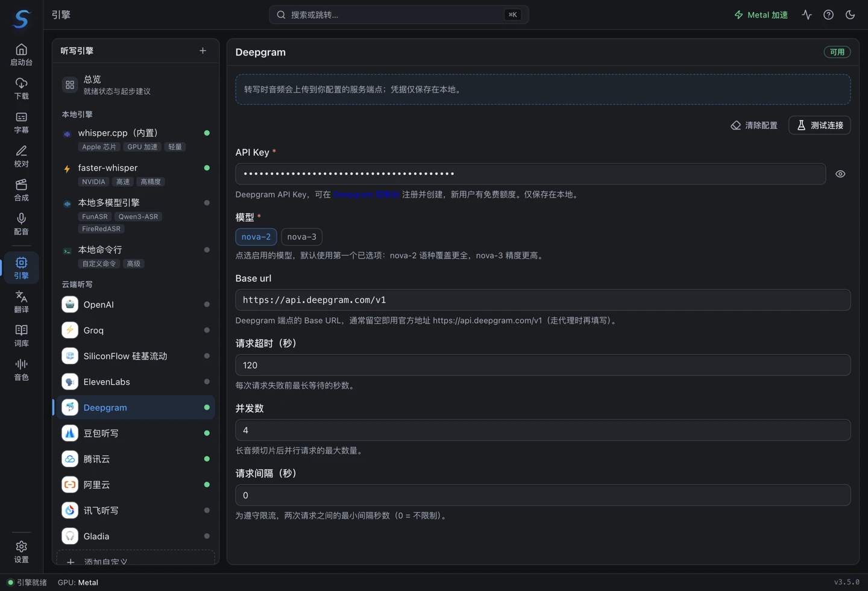This screenshot has width=868, height=591.
Task: Click the 引擎就绪 status bar entry
Action: (27, 583)
